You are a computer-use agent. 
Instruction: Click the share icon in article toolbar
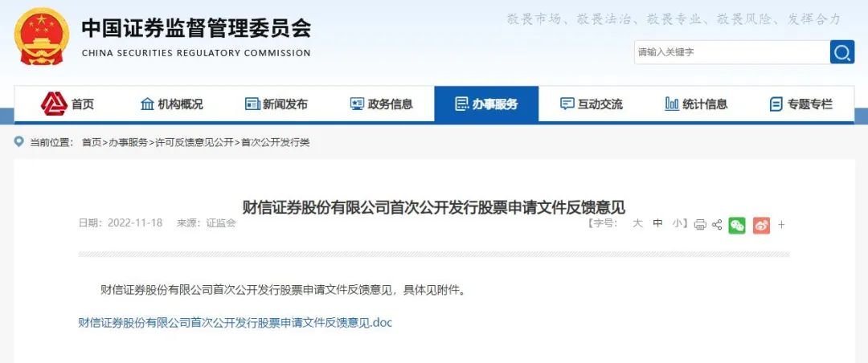(717, 225)
